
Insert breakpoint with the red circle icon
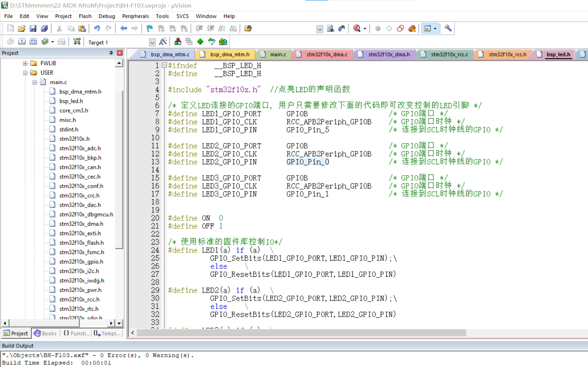click(378, 28)
